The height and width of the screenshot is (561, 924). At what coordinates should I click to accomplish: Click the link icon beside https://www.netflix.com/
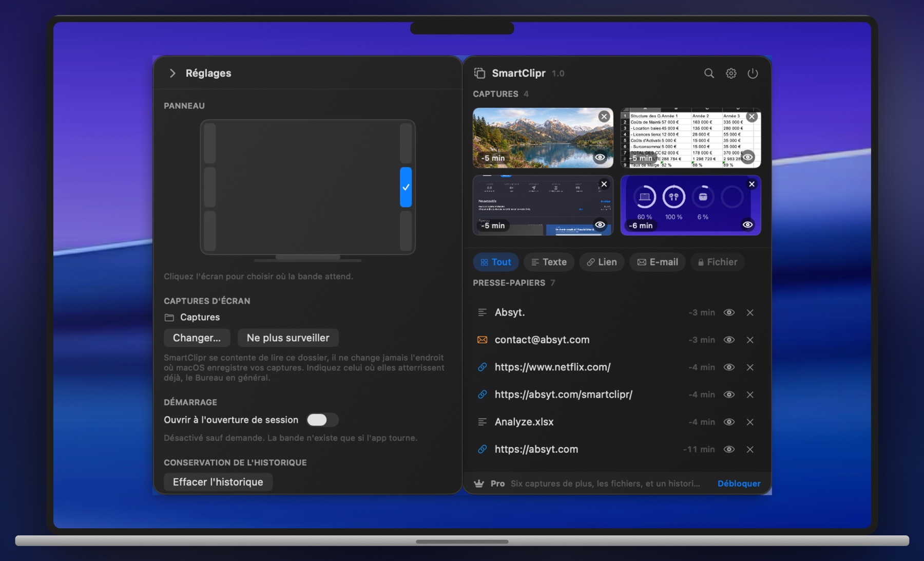coord(482,367)
